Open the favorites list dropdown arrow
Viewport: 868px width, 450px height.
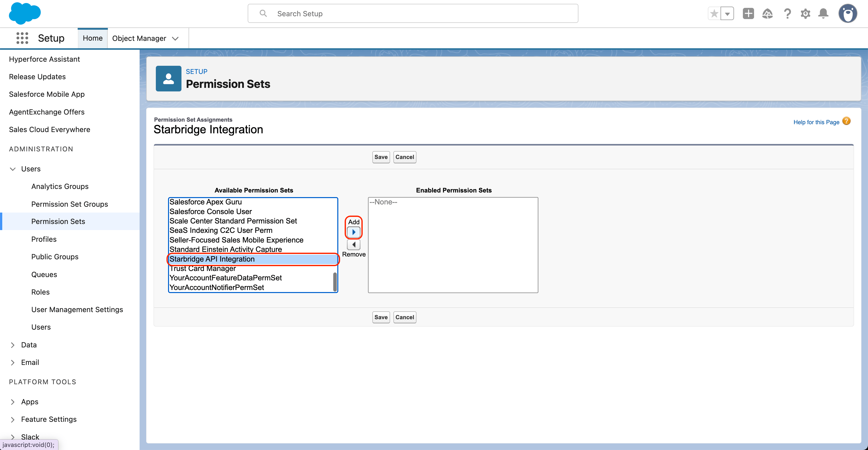727,14
